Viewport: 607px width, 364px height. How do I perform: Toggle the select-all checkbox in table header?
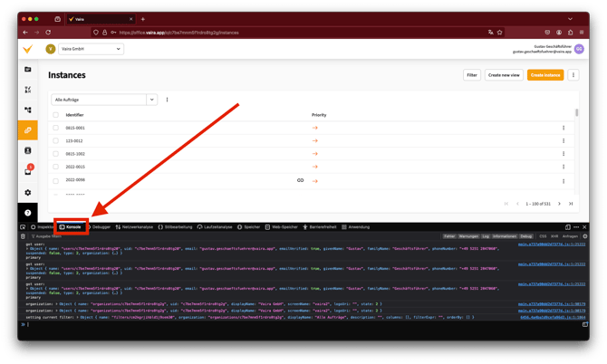[55, 115]
